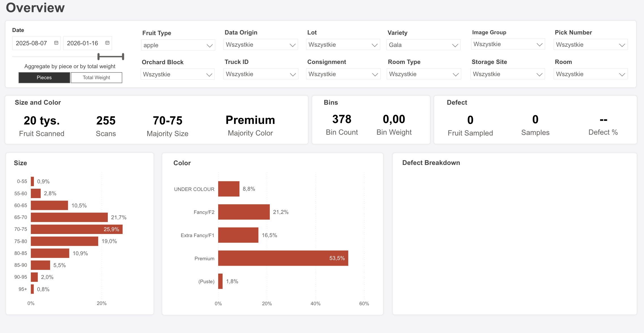
Task: Open the Image Group dropdown
Action: 508,44
